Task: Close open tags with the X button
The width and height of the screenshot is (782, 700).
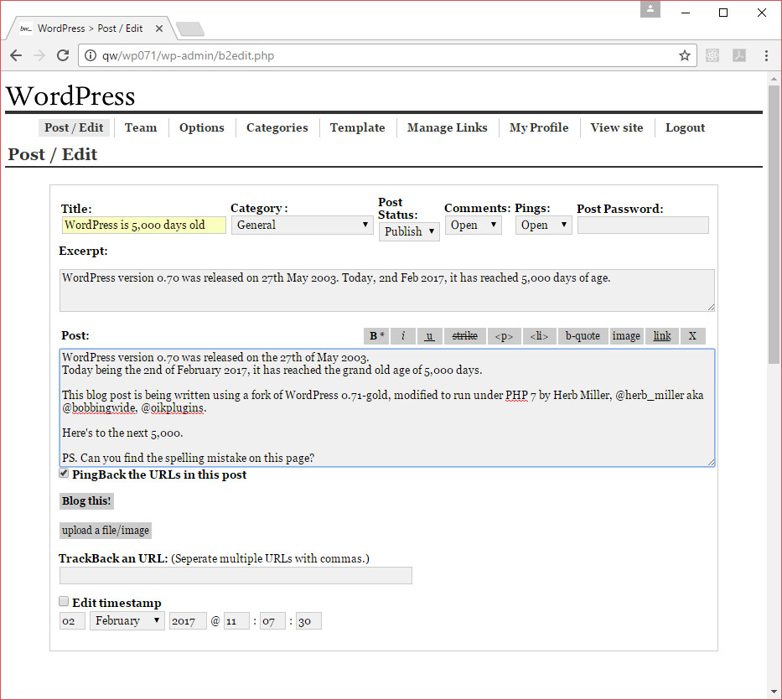Action: click(x=692, y=335)
